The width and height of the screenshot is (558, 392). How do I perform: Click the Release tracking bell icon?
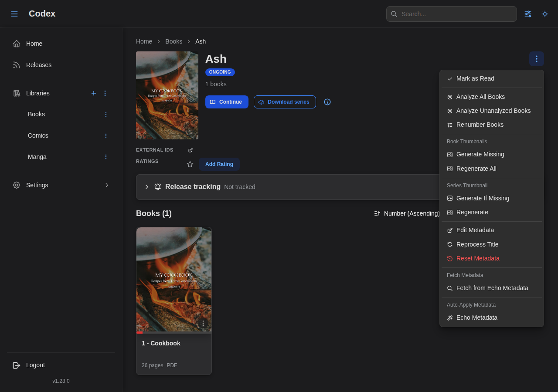(x=158, y=187)
